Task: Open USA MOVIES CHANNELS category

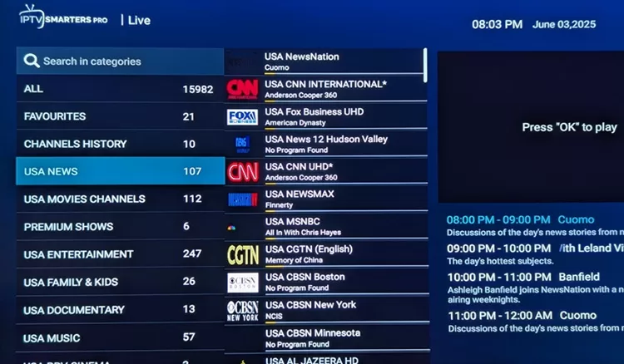Action: [x=120, y=199]
